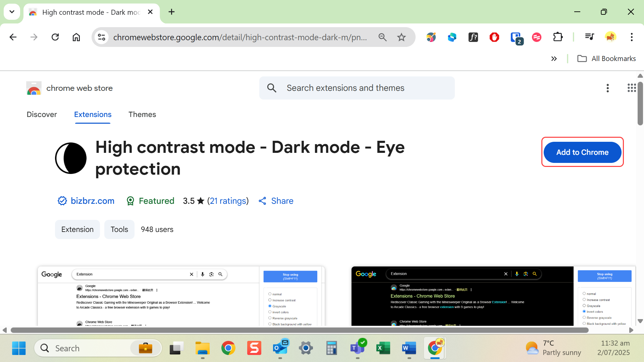644x362 pixels.
Task: Close the High contrast mode tab
Action: click(150, 12)
